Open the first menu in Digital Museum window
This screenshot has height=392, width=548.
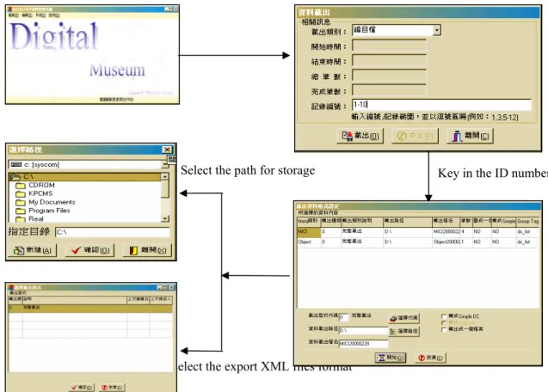pos(13,15)
